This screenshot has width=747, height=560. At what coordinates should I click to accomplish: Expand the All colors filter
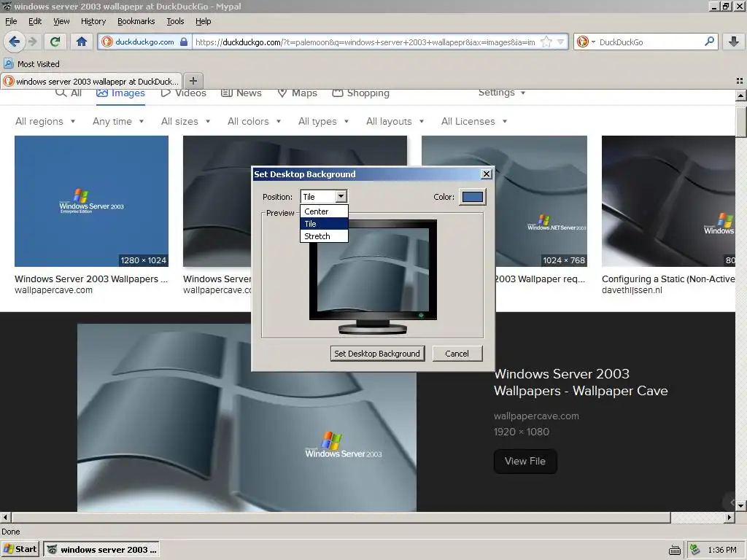[255, 122]
